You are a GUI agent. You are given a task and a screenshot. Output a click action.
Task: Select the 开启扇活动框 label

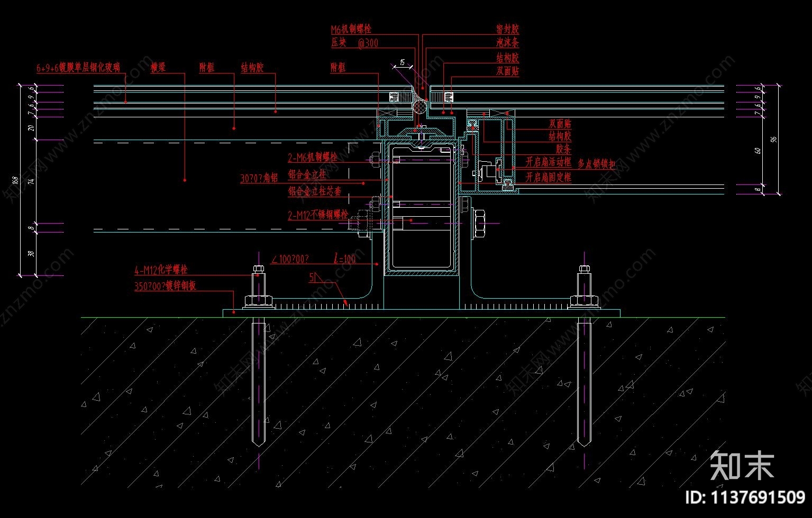549,162
